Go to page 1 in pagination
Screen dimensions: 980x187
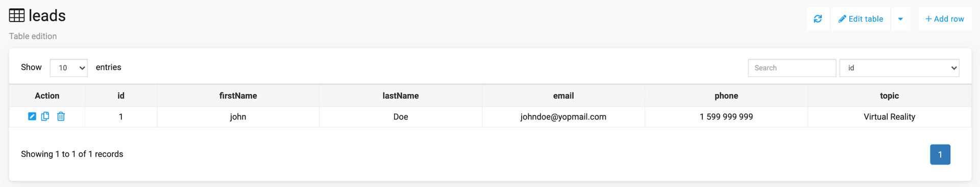940,154
